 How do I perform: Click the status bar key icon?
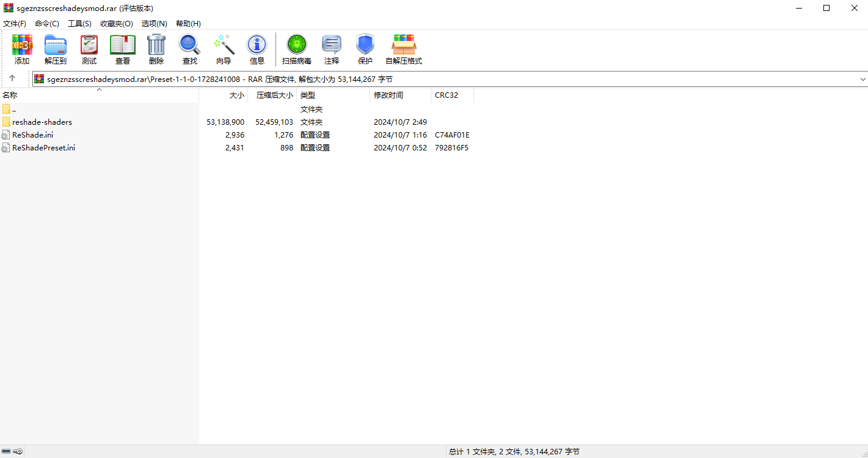[18, 451]
